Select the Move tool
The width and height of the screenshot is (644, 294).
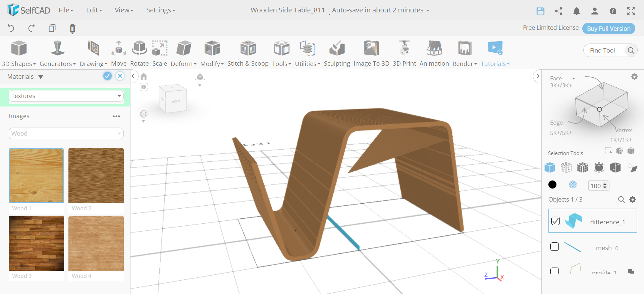(119, 54)
